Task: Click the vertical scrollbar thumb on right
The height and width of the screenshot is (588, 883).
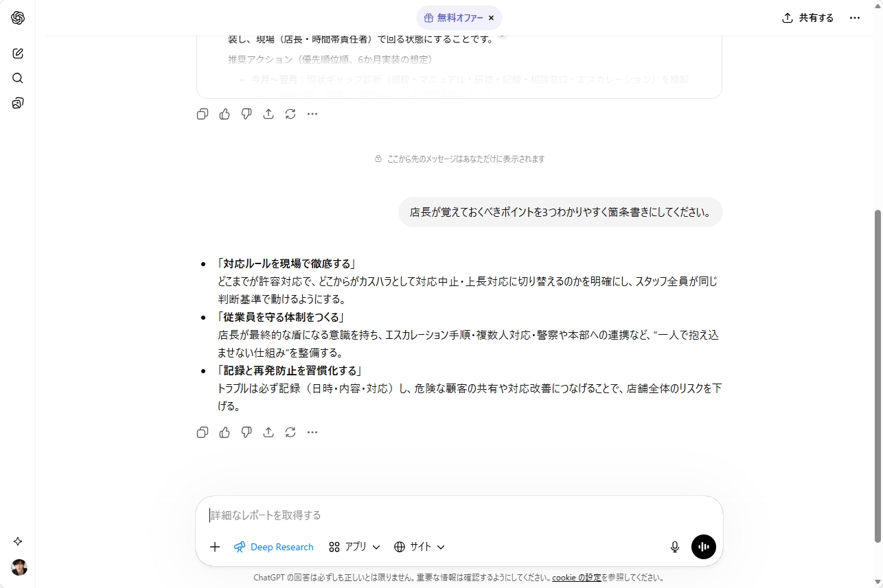Action: (878, 376)
